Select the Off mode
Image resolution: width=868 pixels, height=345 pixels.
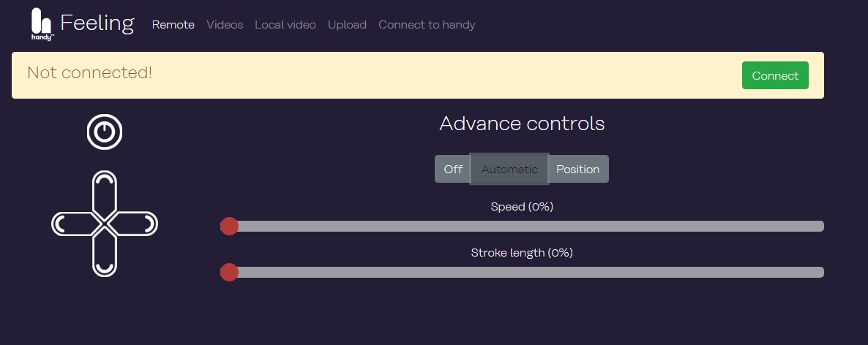(453, 169)
